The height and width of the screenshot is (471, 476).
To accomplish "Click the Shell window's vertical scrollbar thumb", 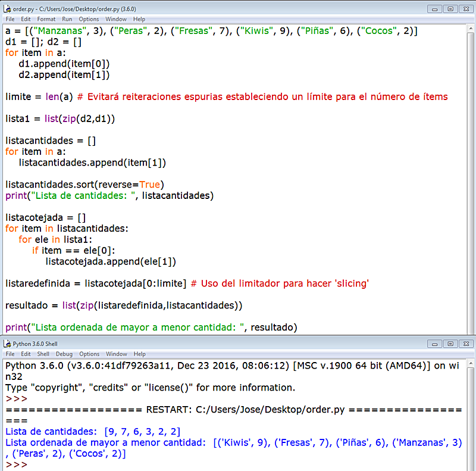I will (471, 419).
